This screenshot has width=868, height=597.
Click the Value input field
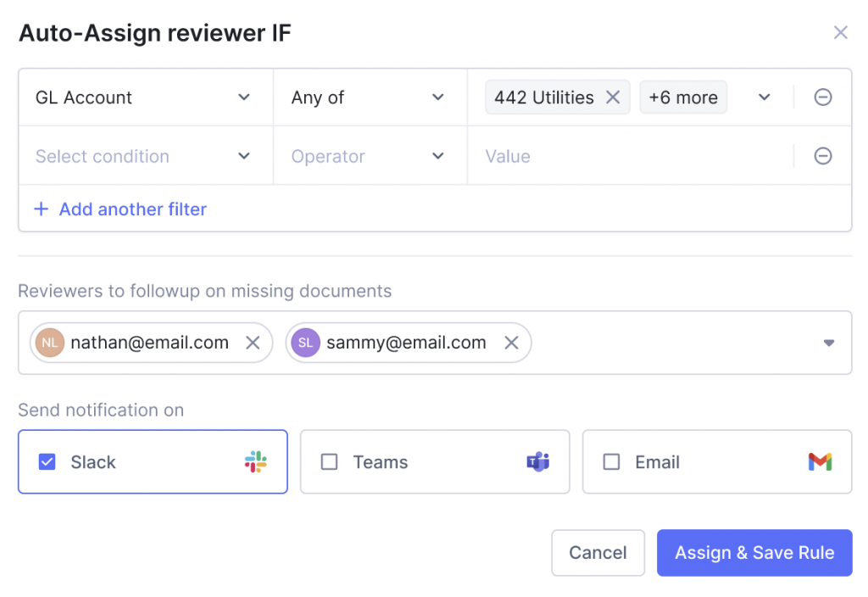(627, 156)
